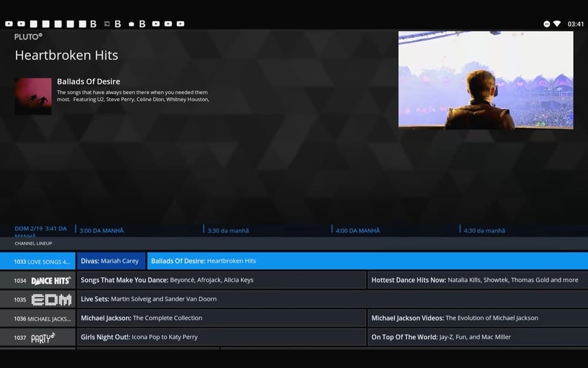Viewport: 588px width, 368px height.
Task: Click the CHANNEL LINEUP header
Action: click(x=34, y=243)
